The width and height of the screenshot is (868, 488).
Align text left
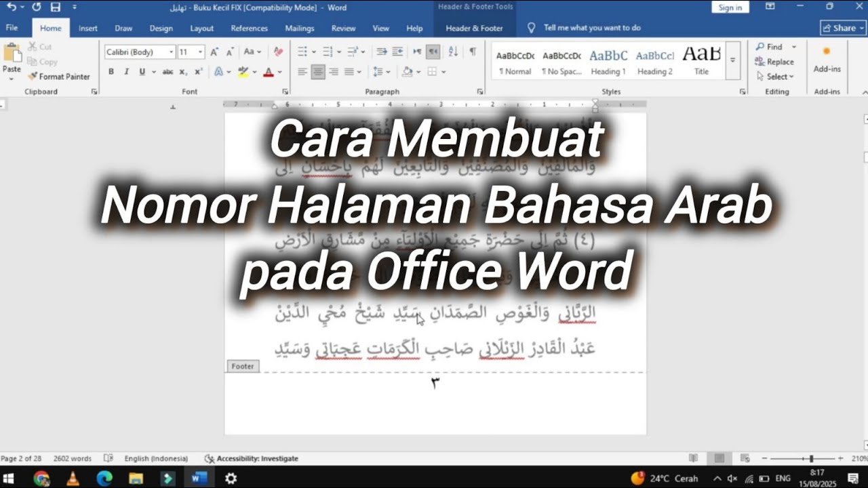point(302,72)
